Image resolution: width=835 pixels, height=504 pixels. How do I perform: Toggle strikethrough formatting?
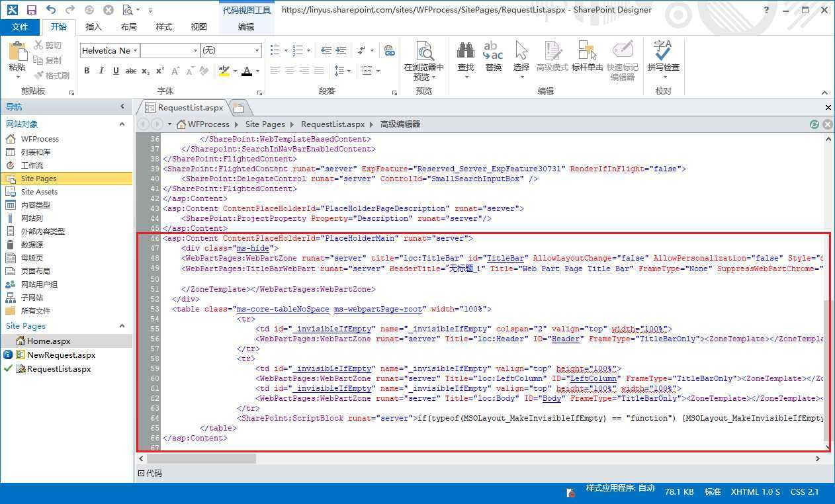(131, 71)
